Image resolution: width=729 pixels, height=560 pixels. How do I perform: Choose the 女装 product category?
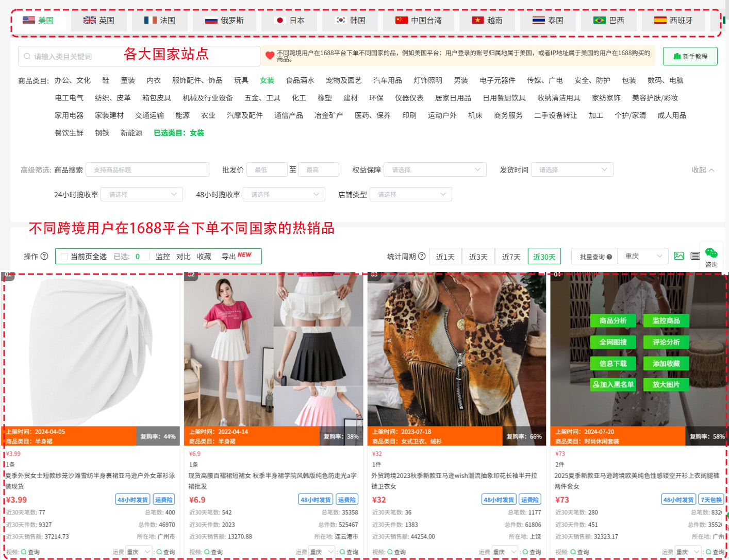point(267,80)
